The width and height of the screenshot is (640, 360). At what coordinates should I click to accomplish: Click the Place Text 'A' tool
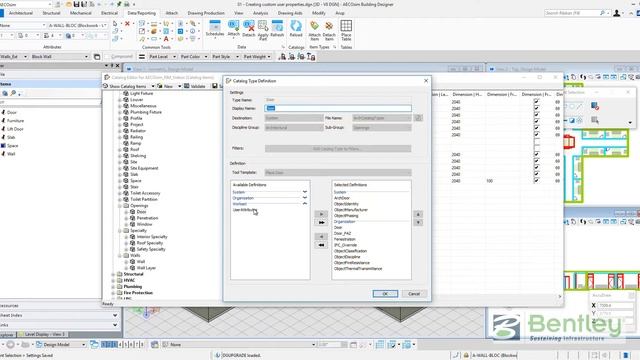pos(166,39)
